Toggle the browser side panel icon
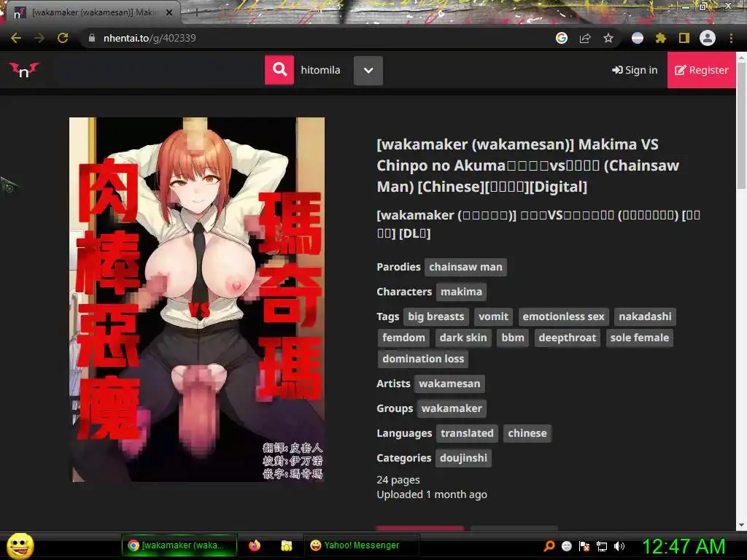 pos(684,38)
